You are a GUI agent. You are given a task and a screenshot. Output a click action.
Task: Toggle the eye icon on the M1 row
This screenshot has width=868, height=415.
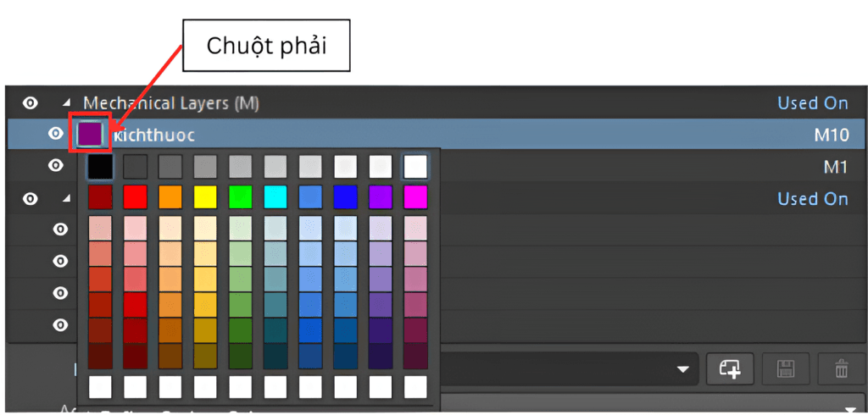pyautogui.click(x=56, y=165)
